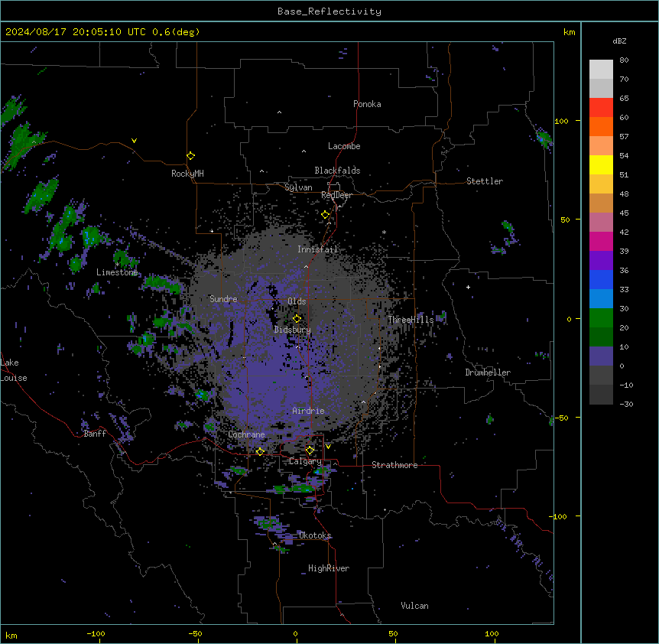Click the -100 tick label on bottom axis
Viewport: 659px width, 644px height.
point(96,633)
